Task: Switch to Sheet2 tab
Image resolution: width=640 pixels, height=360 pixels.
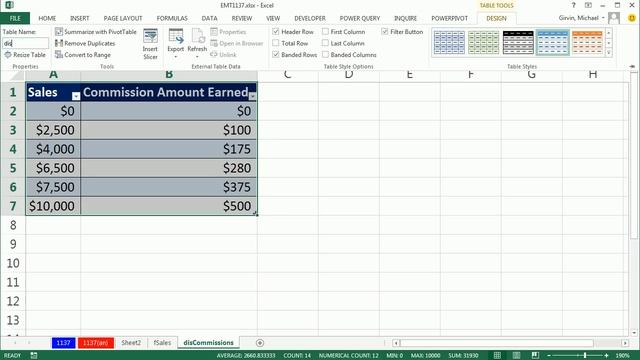Action: (131, 343)
